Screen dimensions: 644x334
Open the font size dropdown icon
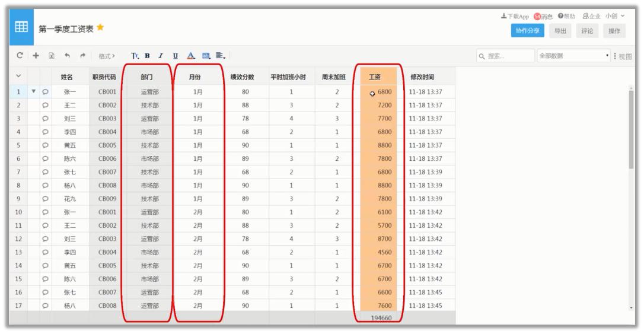tap(135, 56)
